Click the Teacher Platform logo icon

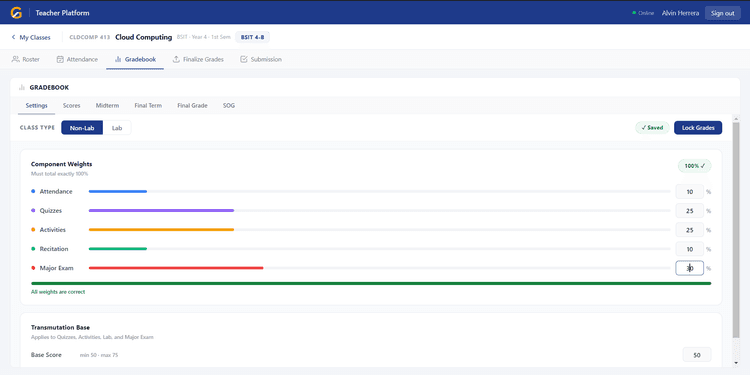point(16,13)
